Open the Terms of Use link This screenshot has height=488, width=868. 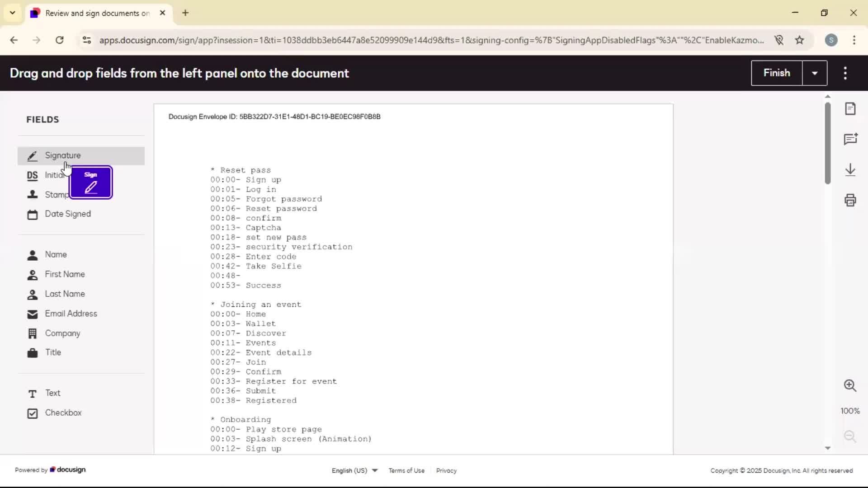[x=406, y=470]
